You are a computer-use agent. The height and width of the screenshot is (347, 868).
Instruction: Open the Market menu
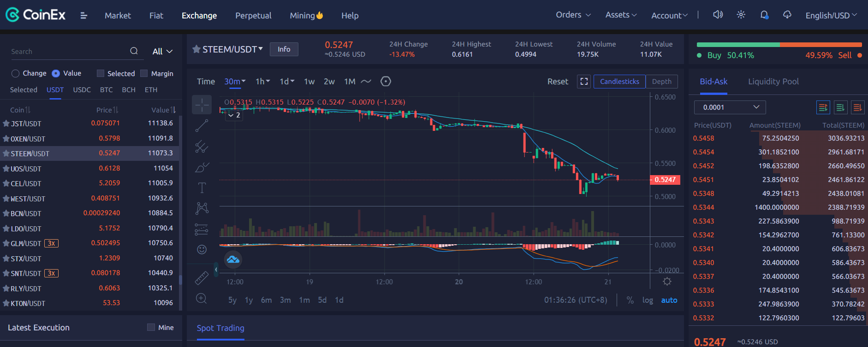[x=118, y=16]
